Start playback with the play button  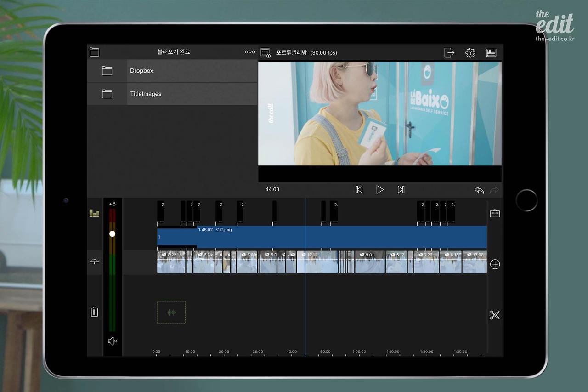click(x=380, y=189)
